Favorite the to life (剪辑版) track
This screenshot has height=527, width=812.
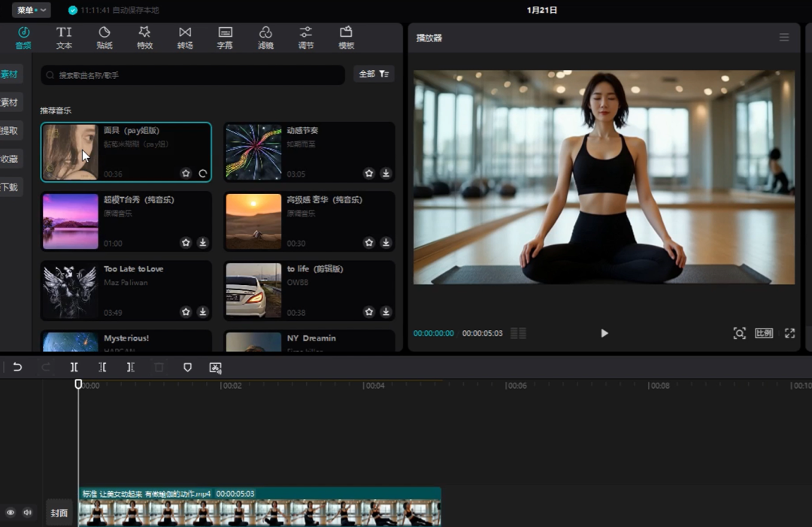(x=368, y=312)
